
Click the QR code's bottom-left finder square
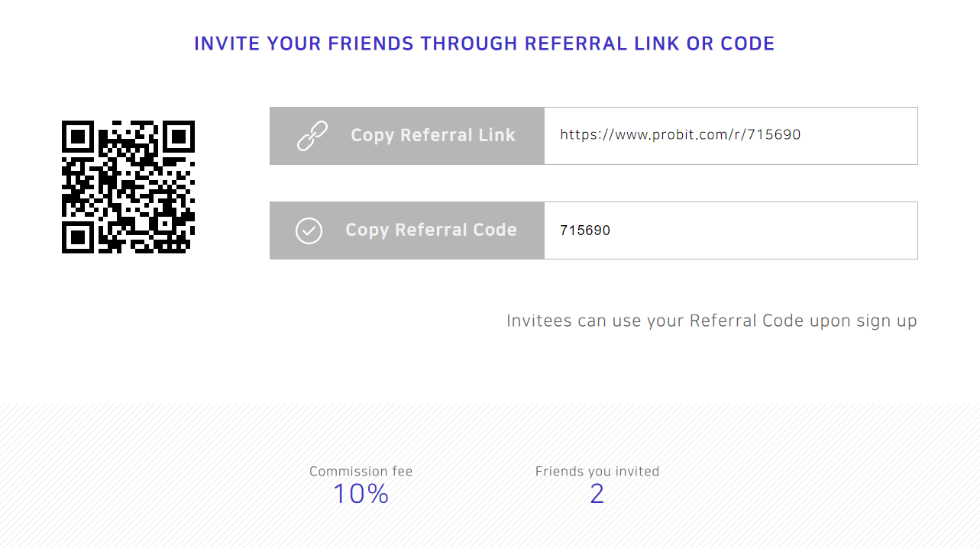pyautogui.click(x=78, y=237)
